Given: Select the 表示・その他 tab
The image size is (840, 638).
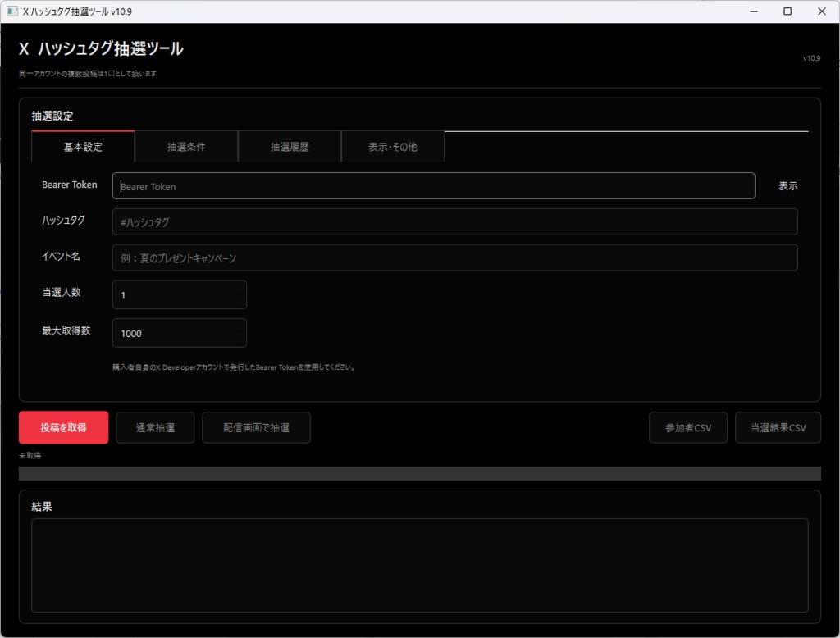Looking at the screenshot, I should [393, 146].
